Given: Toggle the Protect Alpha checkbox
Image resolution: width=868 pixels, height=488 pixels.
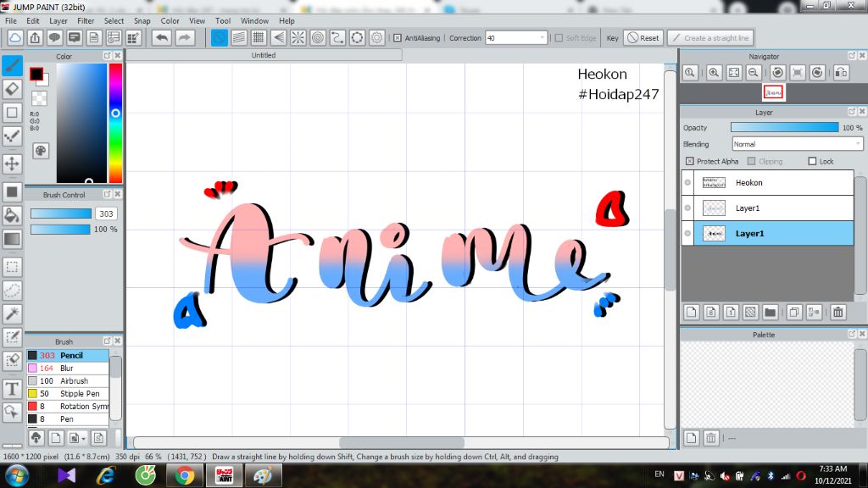Looking at the screenshot, I should point(690,161).
